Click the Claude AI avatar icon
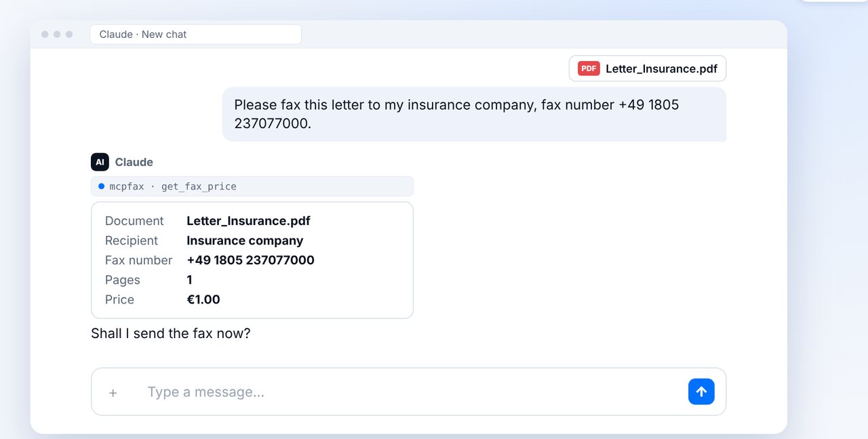The image size is (868, 439). [100, 162]
